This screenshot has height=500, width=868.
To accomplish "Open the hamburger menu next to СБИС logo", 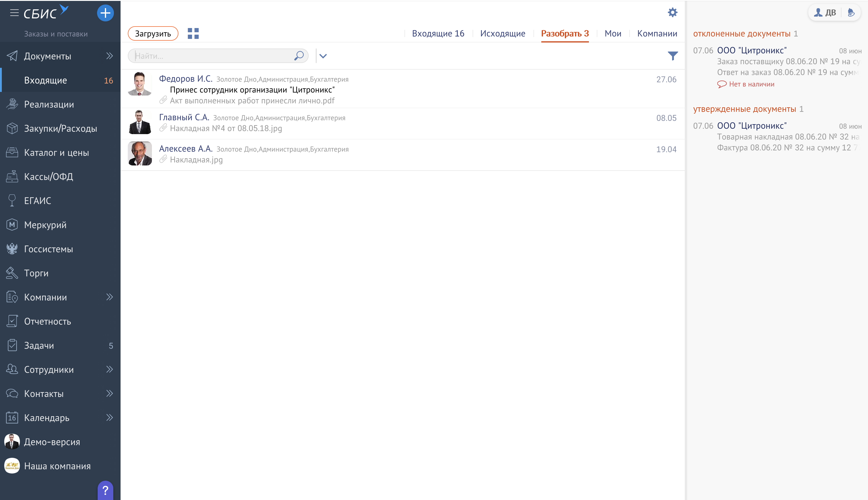I will point(14,12).
